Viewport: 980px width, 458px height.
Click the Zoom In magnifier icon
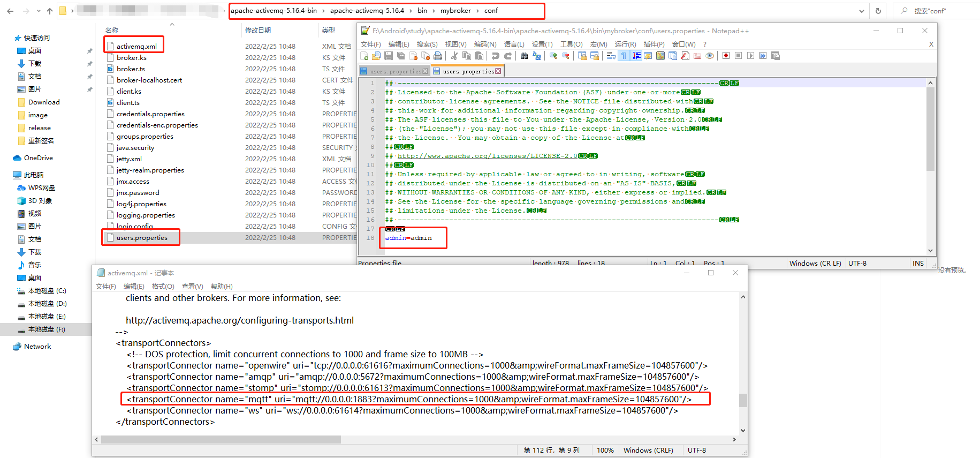553,56
